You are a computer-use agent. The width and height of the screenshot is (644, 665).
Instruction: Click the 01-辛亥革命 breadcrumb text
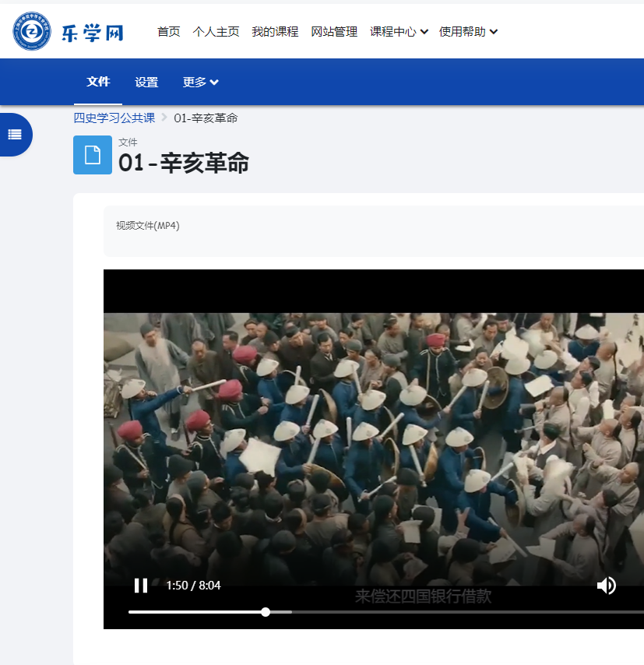pyautogui.click(x=206, y=118)
